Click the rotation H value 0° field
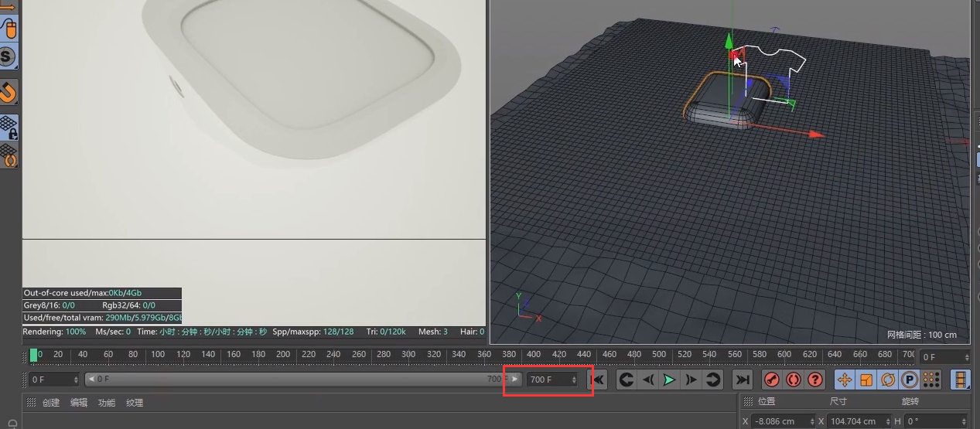The width and height of the screenshot is (980, 429). click(937, 421)
